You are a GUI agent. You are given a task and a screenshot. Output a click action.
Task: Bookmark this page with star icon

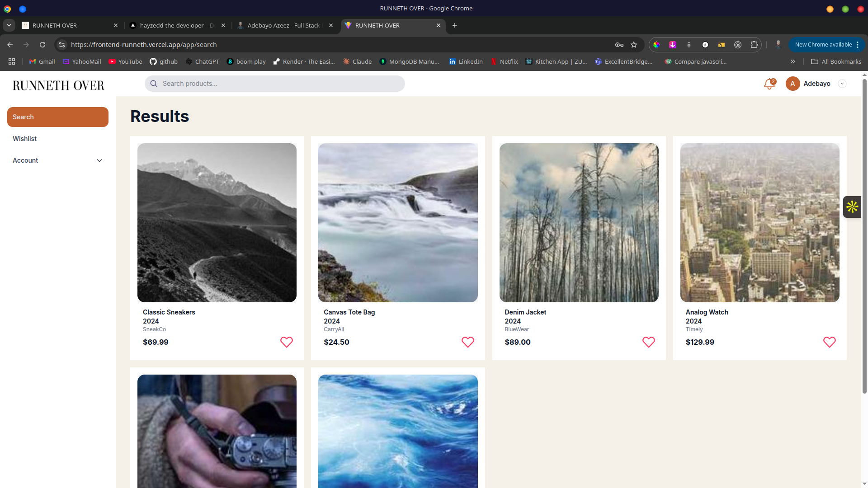pos(634,45)
